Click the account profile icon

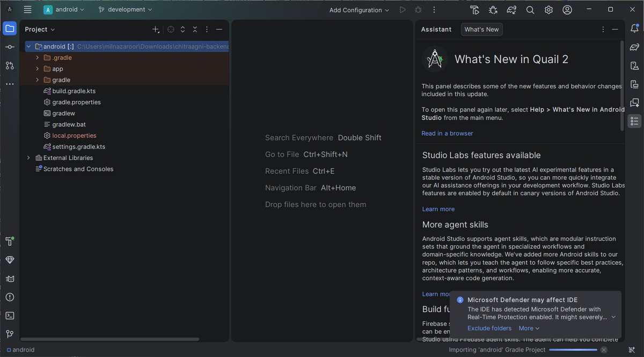click(x=567, y=10)
